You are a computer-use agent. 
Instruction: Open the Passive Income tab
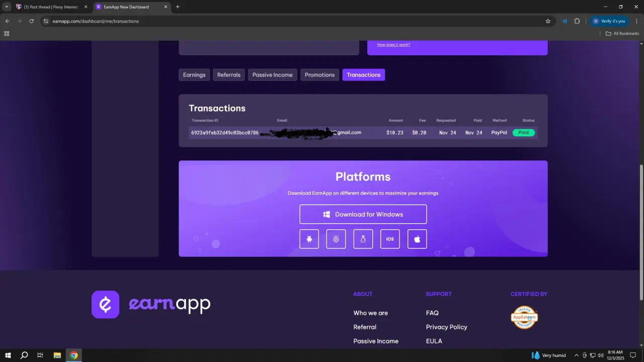[272, 75]
